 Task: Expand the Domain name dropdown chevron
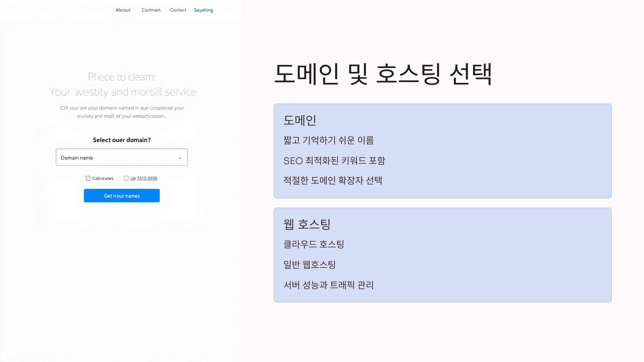[180, 158]
